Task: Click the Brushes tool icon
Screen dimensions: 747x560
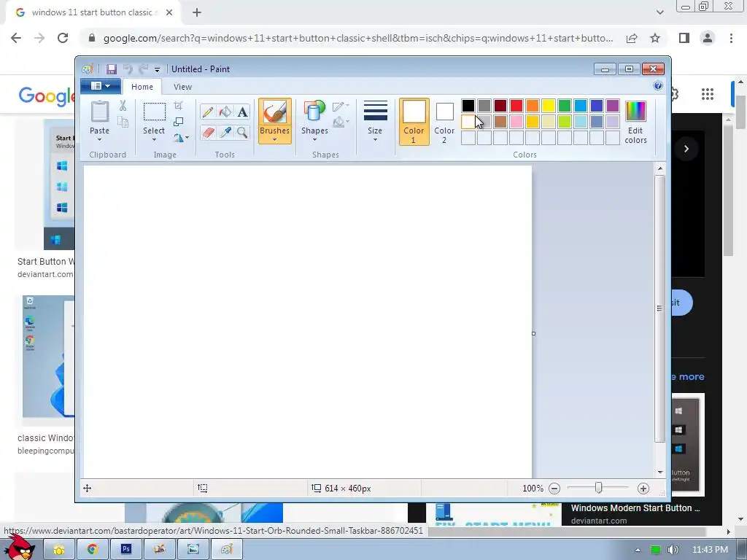Action: (x=275, y=112)
